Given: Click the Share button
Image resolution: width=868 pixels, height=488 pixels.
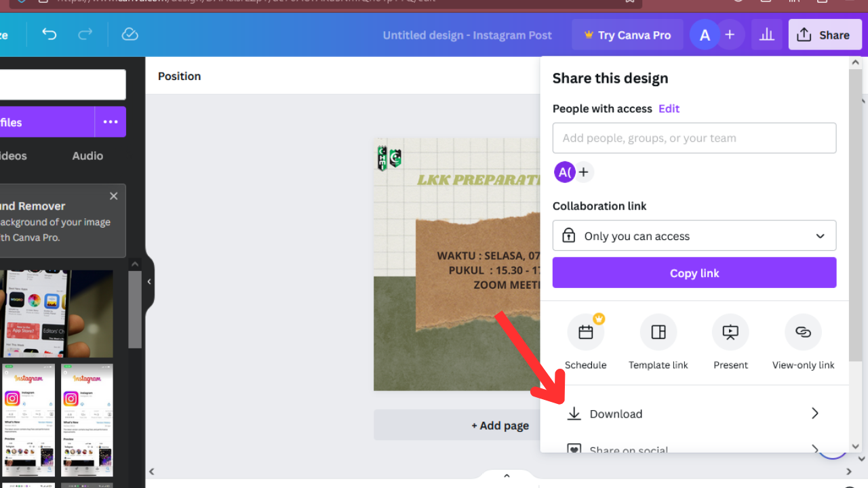Looking at the screenshot, I should pyautogui.click(x=825, y=35).
